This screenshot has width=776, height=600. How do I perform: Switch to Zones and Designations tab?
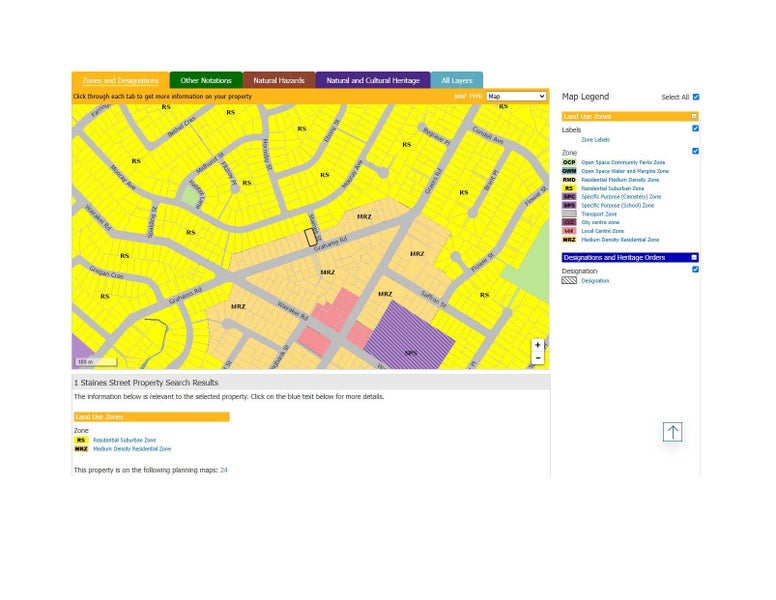point(120,80)
